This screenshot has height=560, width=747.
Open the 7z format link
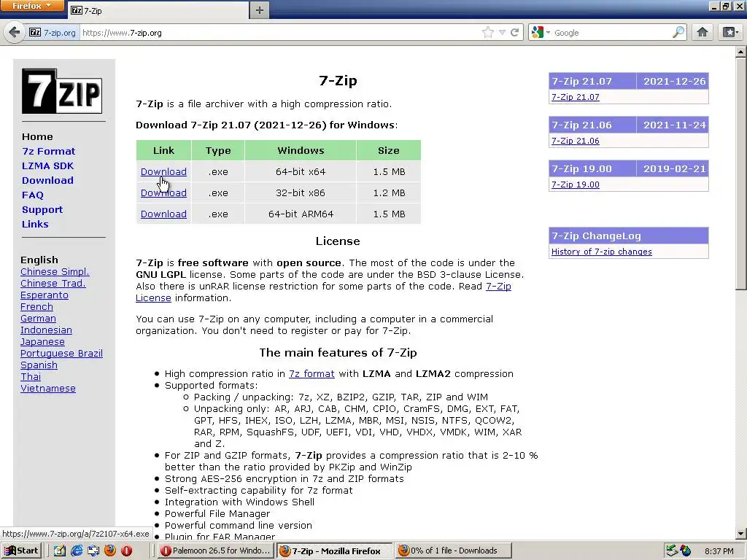click(x=311, y=374)
